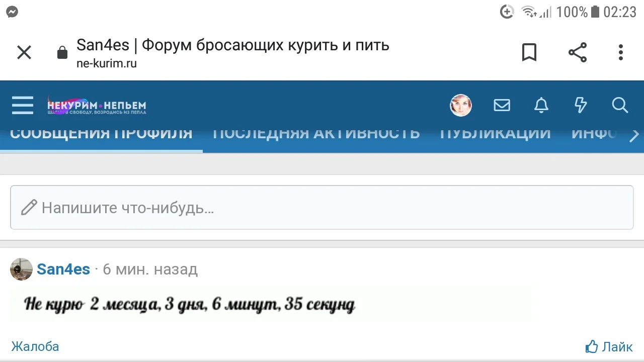The width and height of the screenshot is (644, 362).
Task: Open notifications via bell icon
Action: pyautogui.click(x=541, y=105)
